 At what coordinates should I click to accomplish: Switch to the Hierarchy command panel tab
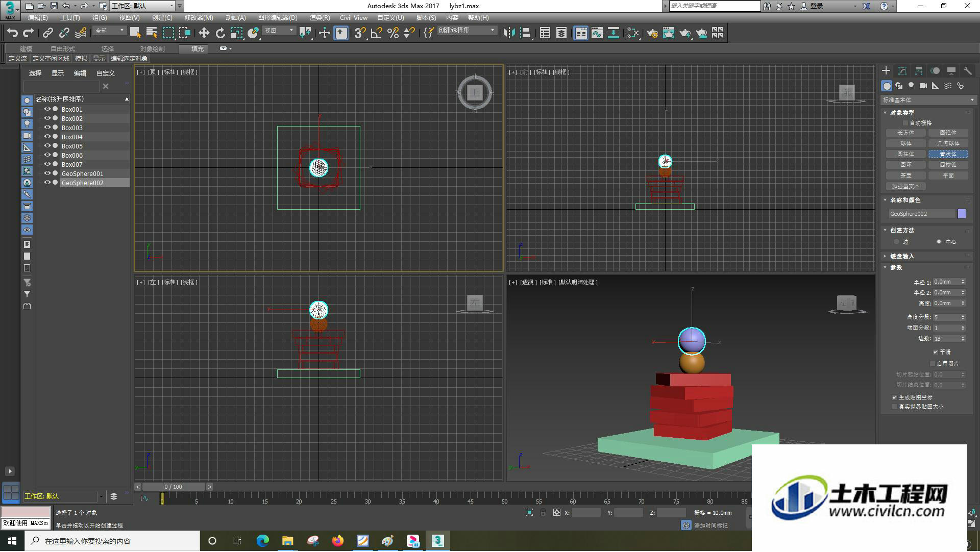coord(919,71)
